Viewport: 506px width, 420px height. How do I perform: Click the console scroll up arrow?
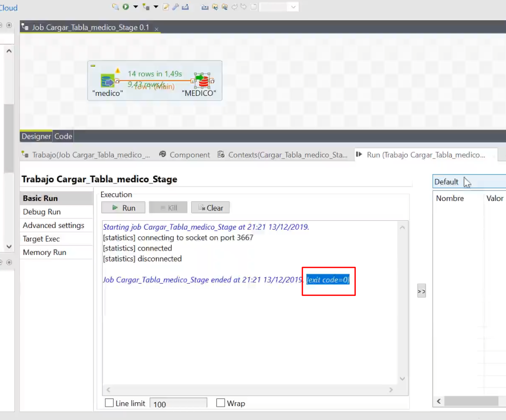click(402, 227)
